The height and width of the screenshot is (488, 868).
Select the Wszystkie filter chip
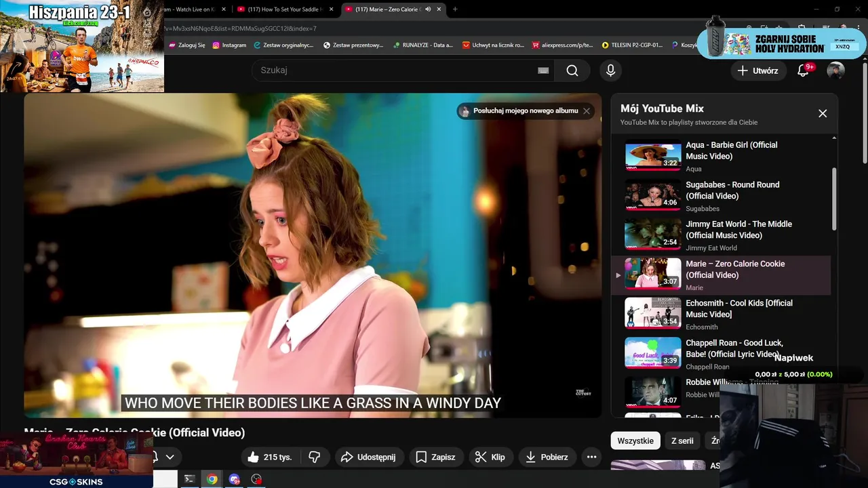[x=635, y=441]
